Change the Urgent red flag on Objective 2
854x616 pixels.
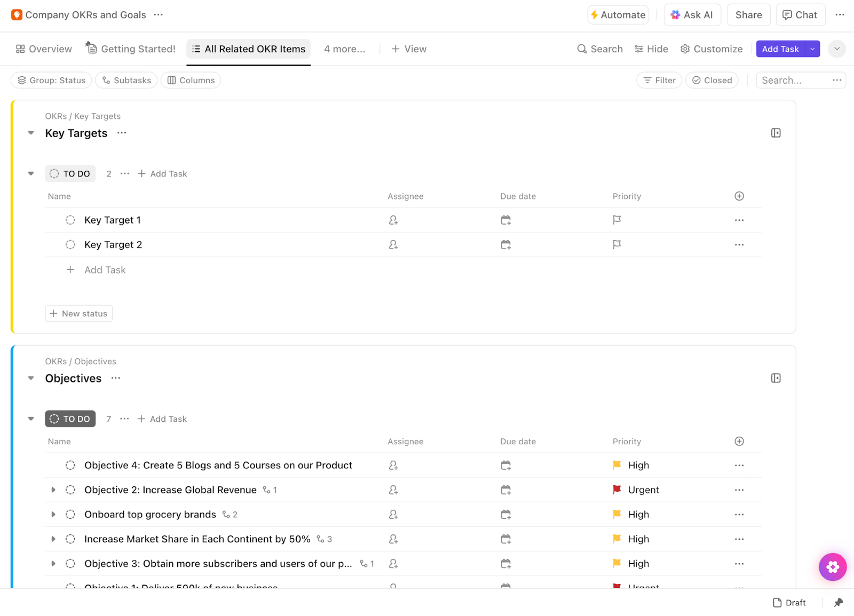617,490
